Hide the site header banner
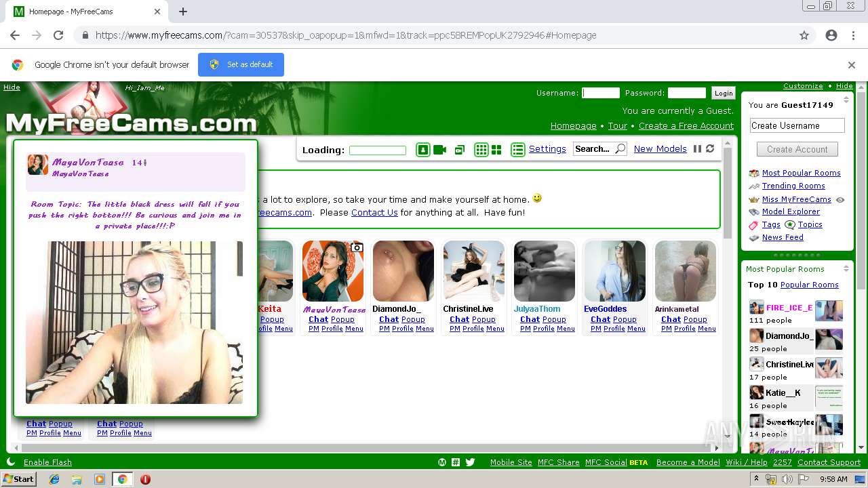 tap(12, 87)
